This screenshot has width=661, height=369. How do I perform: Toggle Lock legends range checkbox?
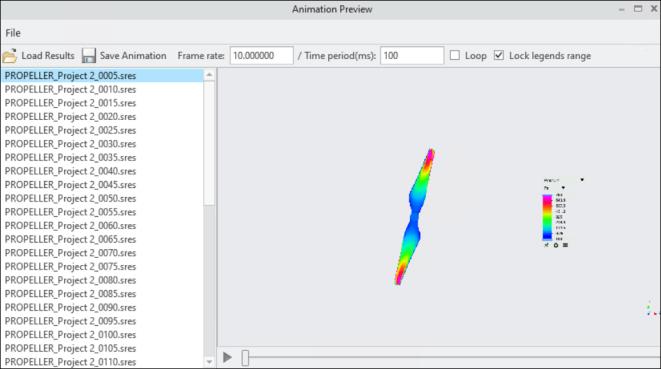pos(499,55)
